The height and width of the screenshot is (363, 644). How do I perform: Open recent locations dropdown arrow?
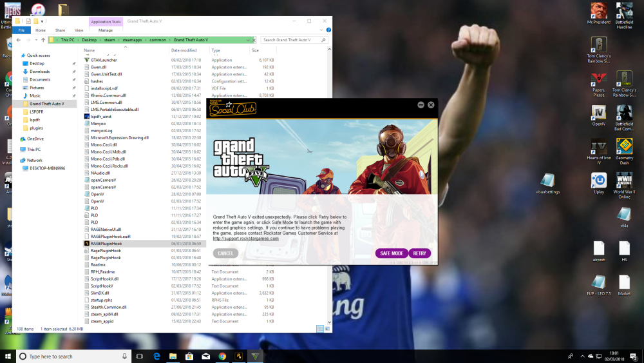pyautogui.click(x=36, y=40)
